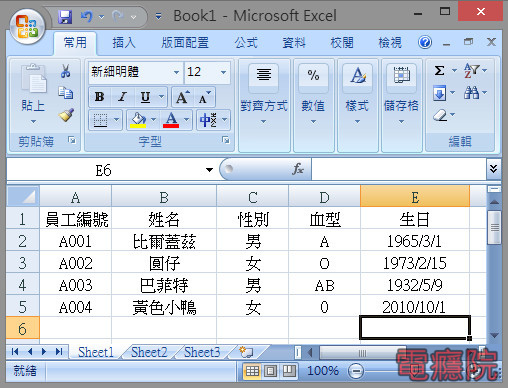Screen dimensions: 508x388
Task: Insert a new worksheet tab icon
Action: tap(246, 352)
